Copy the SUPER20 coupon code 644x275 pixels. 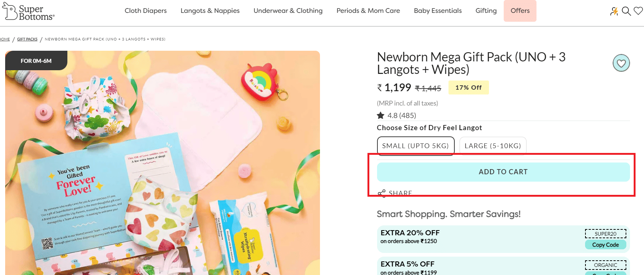click(x=605, y=245)
